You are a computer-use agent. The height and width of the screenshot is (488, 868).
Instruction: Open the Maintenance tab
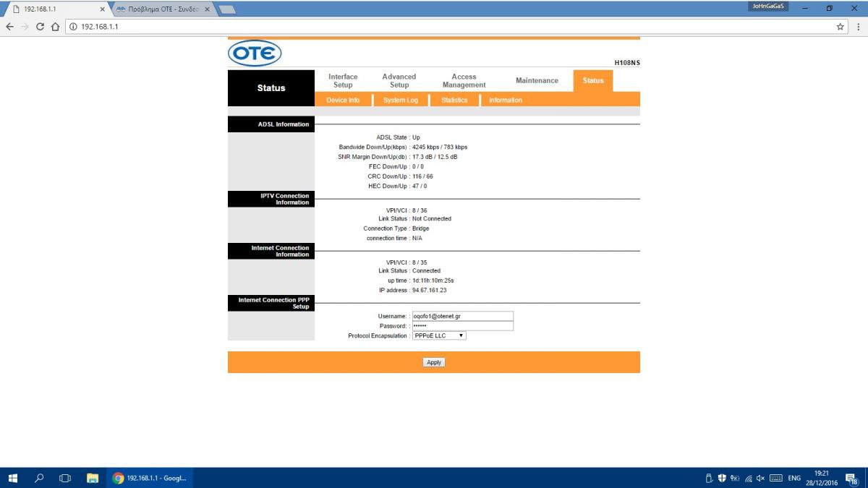coord(537,80)
